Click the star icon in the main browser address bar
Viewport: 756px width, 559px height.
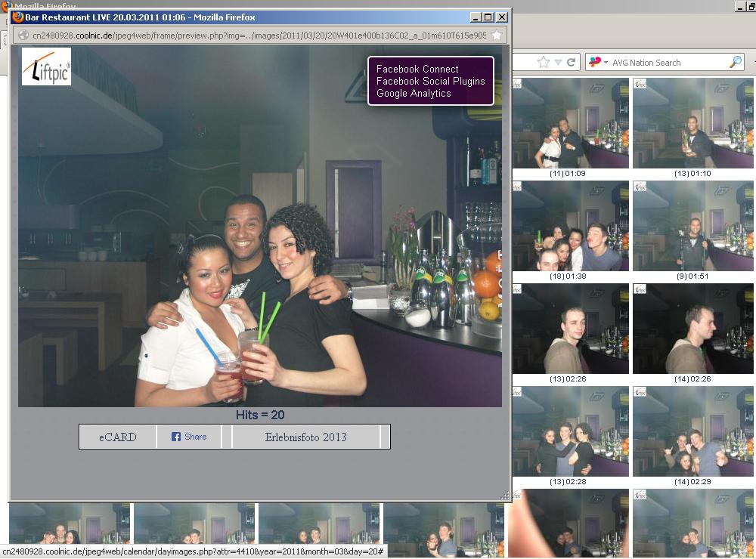(x=543, y=62)
